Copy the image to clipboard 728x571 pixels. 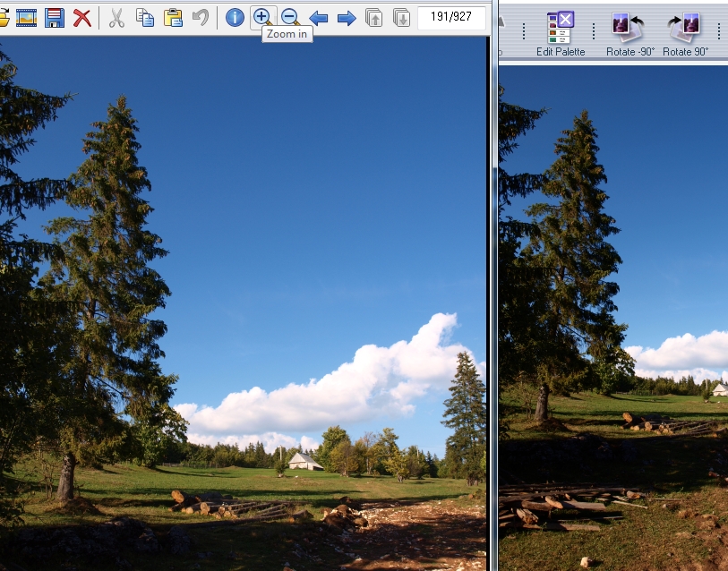point(145,18)
